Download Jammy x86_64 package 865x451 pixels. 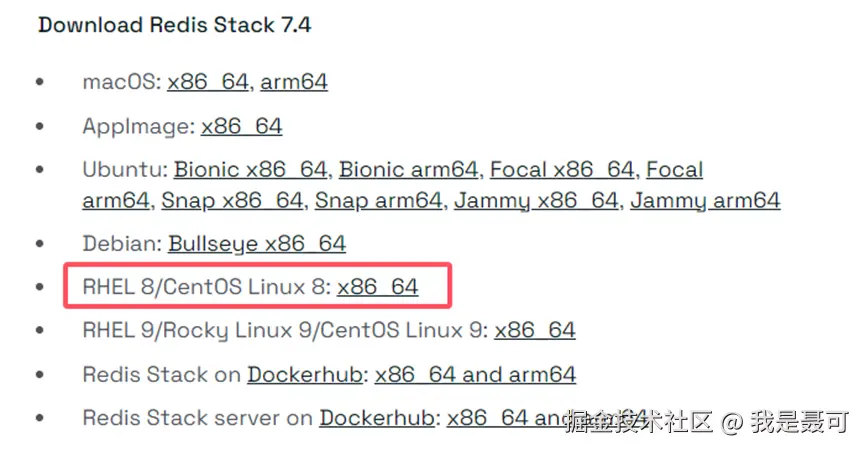click(x=536, y=200)
